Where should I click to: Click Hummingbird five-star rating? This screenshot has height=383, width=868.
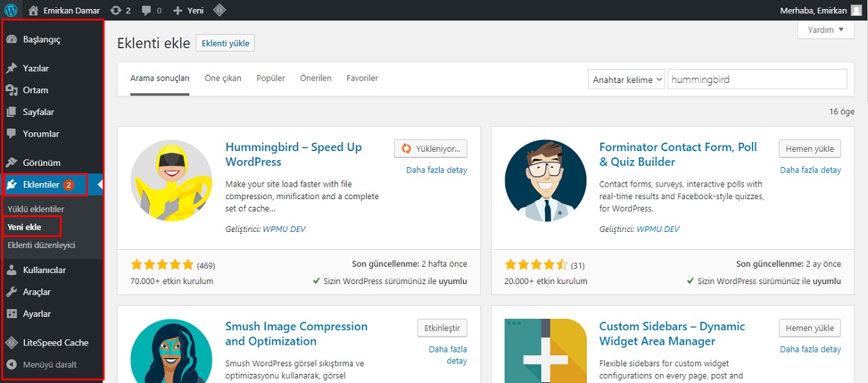(x=162, y=265)
